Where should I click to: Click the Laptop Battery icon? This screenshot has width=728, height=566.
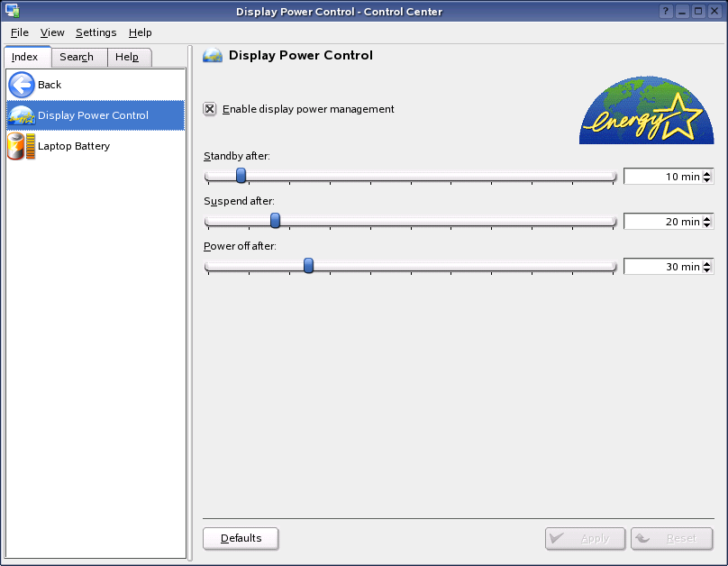pyautogui.click(x=22, y=146)
